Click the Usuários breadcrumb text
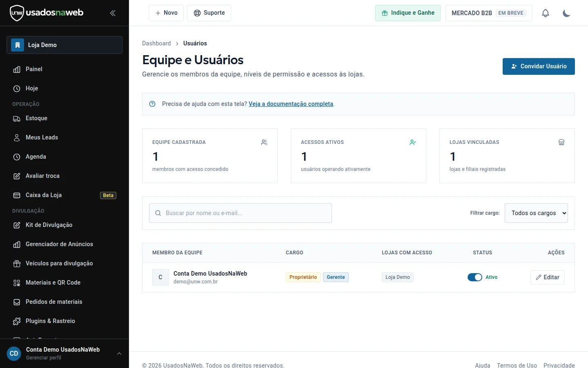Screen dimensions: 588x368 pyautogui.click(x=195, y=43)
